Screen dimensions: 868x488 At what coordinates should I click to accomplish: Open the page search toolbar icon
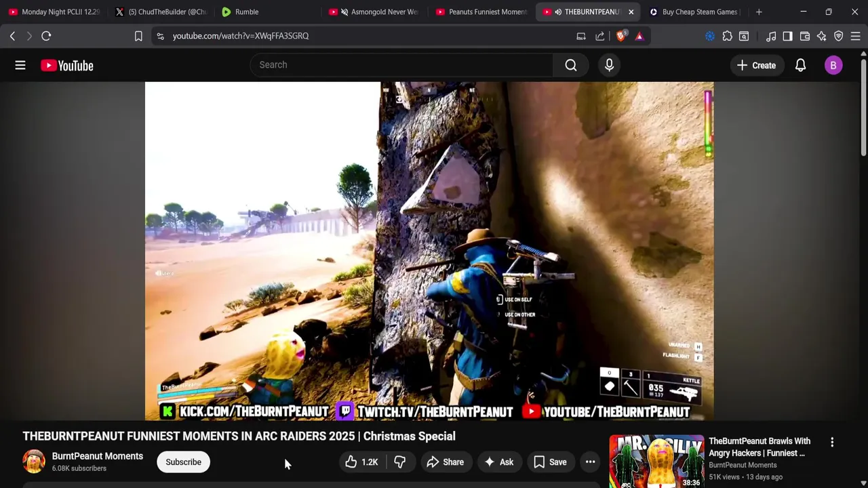click(x=744, y=36)
